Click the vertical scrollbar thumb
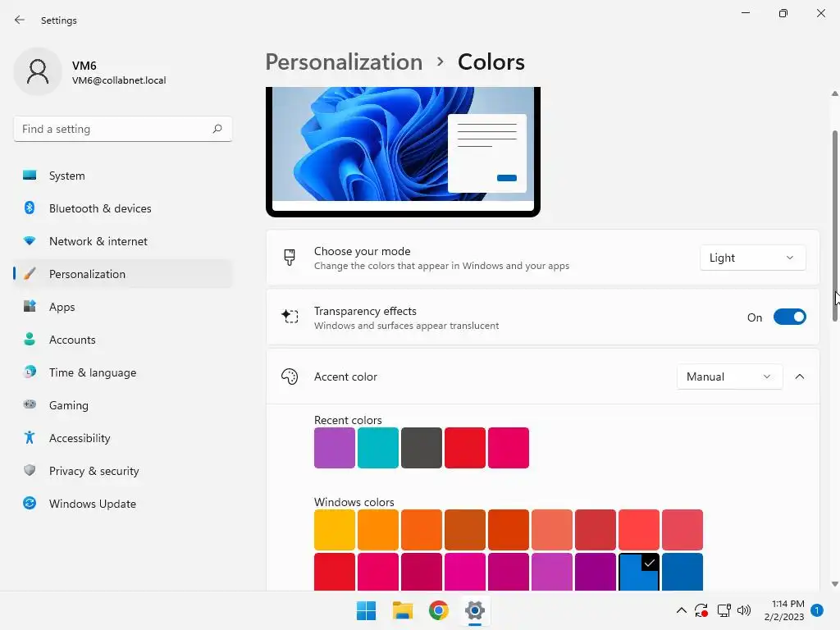The height and width of the screenshot is (630, 840). click(x=834, y=226)
